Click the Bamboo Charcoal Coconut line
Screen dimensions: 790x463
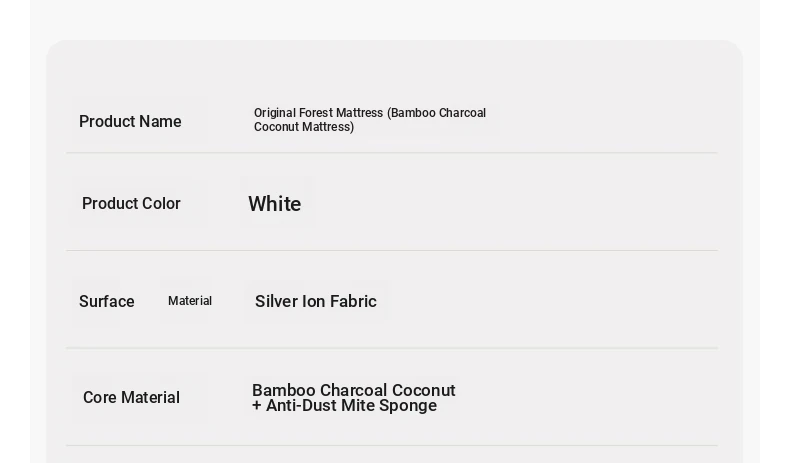[353, 390]
